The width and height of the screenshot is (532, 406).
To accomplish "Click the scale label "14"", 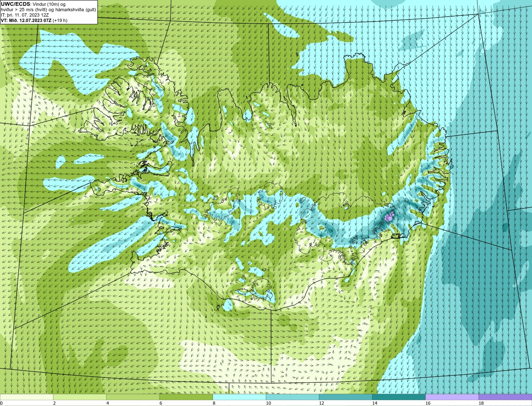I will pos(375,403).
